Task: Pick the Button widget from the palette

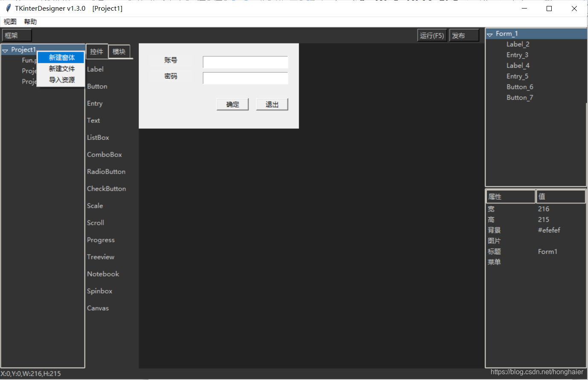Action: (x=97, y=86)
